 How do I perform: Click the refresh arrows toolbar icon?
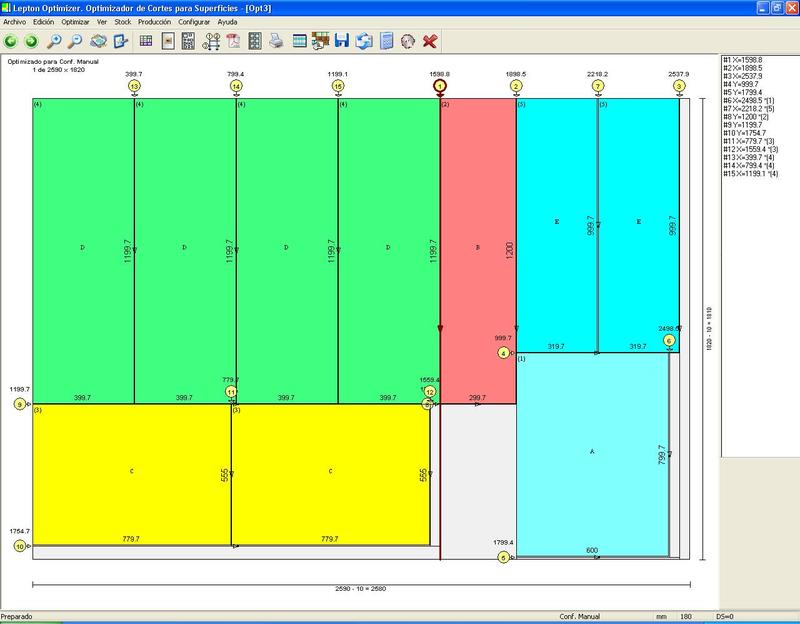pyautogui.click(x=364, y=42)
